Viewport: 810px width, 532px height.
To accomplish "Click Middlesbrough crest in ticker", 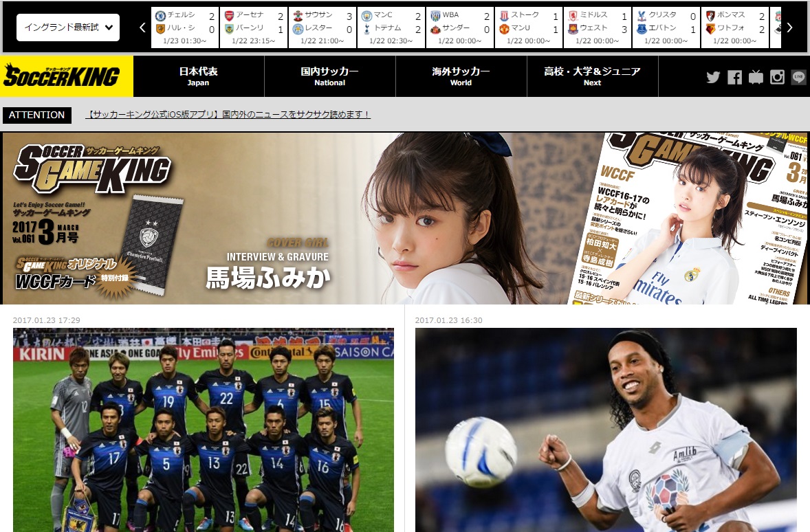I will tap(573, 16).
